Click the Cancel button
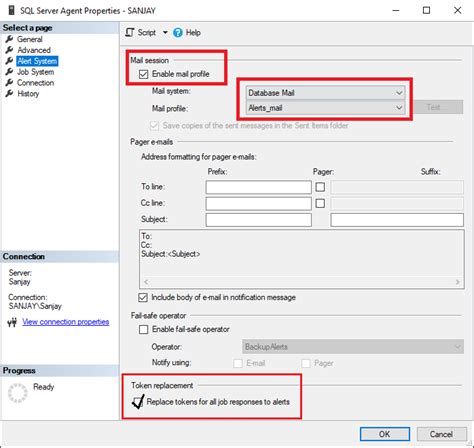Image resolution: width=474 pixels, height=448 pixels. click(x=441, y=434)
